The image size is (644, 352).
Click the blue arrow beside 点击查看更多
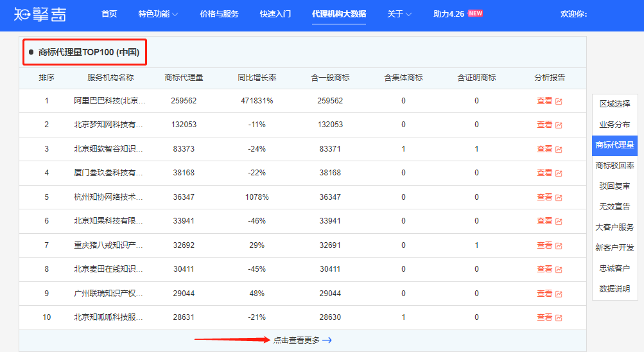tap(327, 340)
